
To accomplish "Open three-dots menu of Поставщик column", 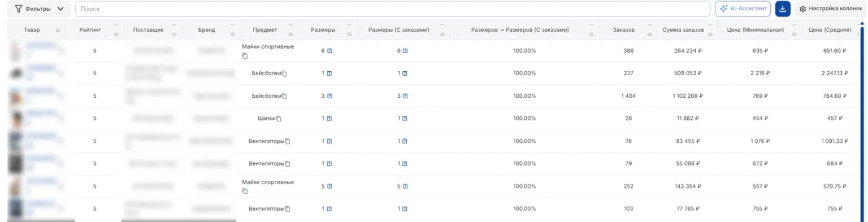I will tap(175, 25).
